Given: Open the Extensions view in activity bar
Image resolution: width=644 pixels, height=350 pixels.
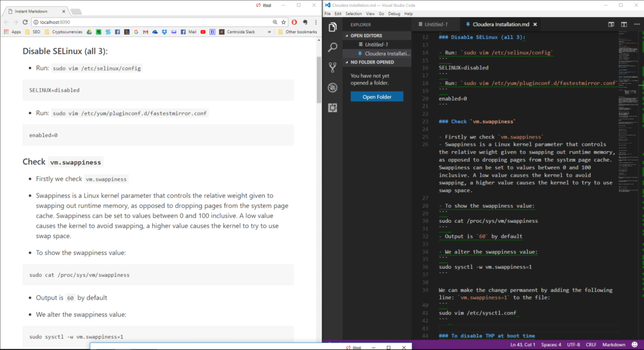Looking at the screenshot, I should pos(333,108).
